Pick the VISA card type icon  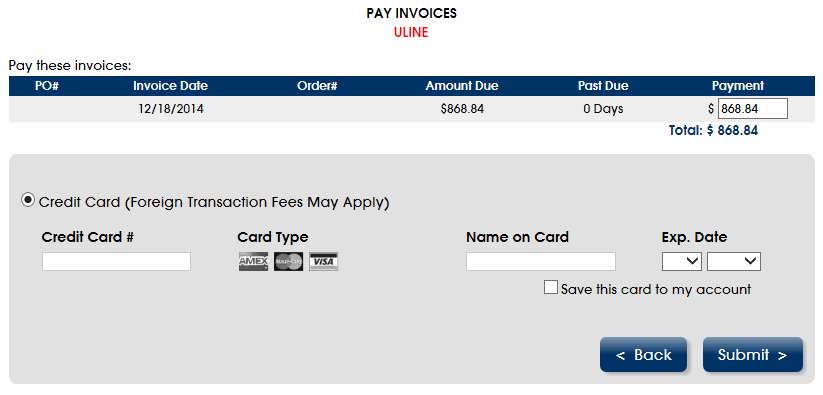coord(323,261)
